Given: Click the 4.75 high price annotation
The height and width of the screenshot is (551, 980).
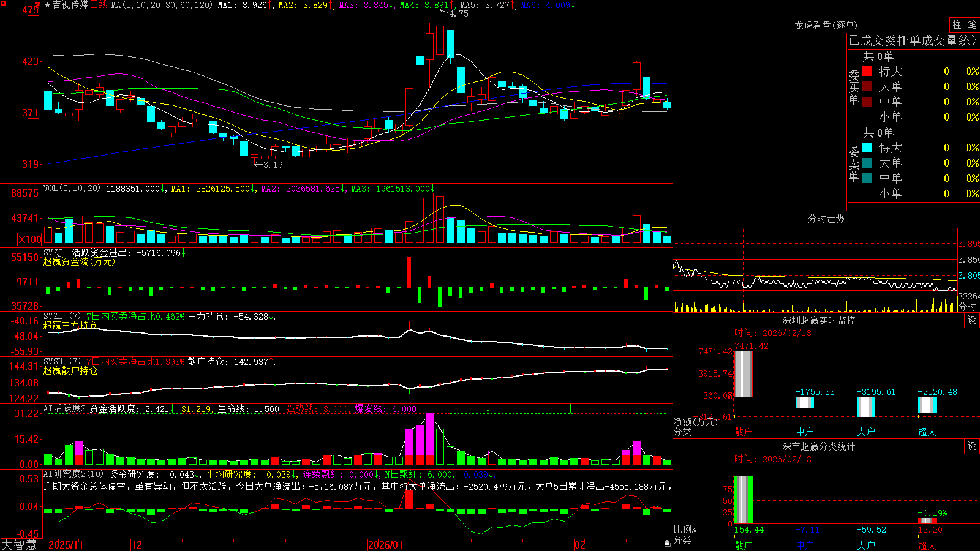Looking at the screenshot, I should coord(459,13).
